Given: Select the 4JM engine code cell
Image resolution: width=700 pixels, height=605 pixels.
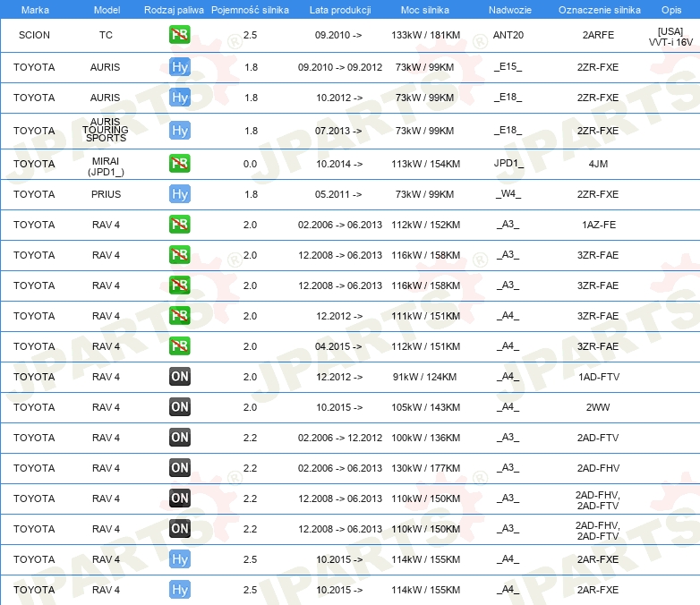Looking at the screenshot, I should click(598, 164).
